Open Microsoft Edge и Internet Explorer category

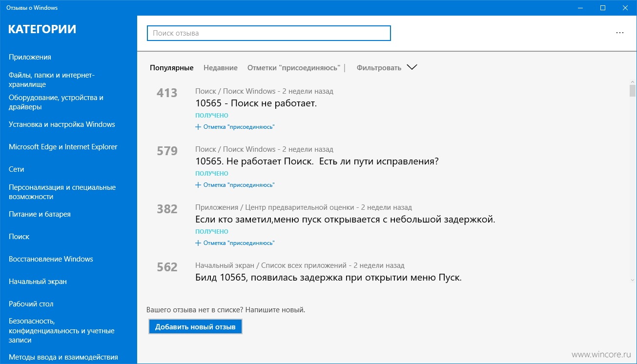[63, 147]
